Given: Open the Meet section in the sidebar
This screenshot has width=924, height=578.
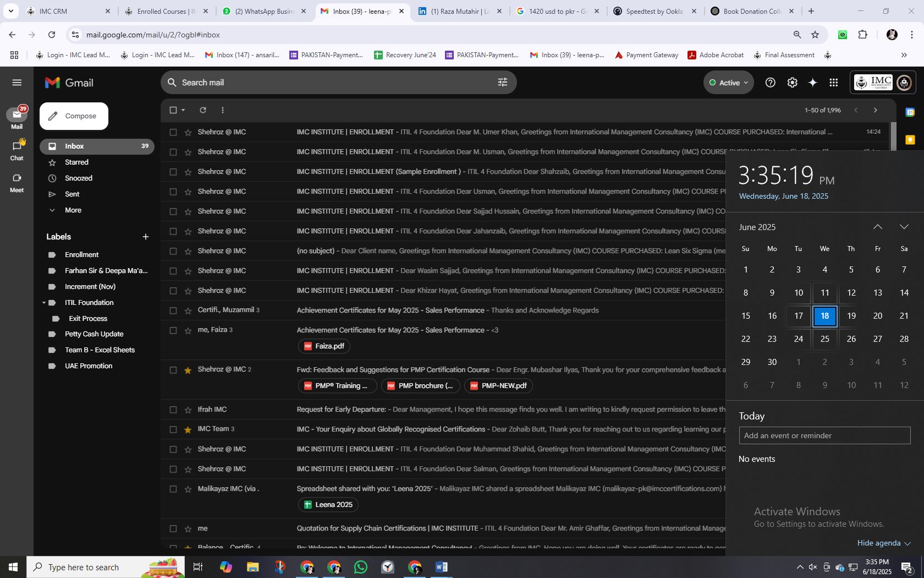Looking at the screenshot, I should click(x=16, y=182).
